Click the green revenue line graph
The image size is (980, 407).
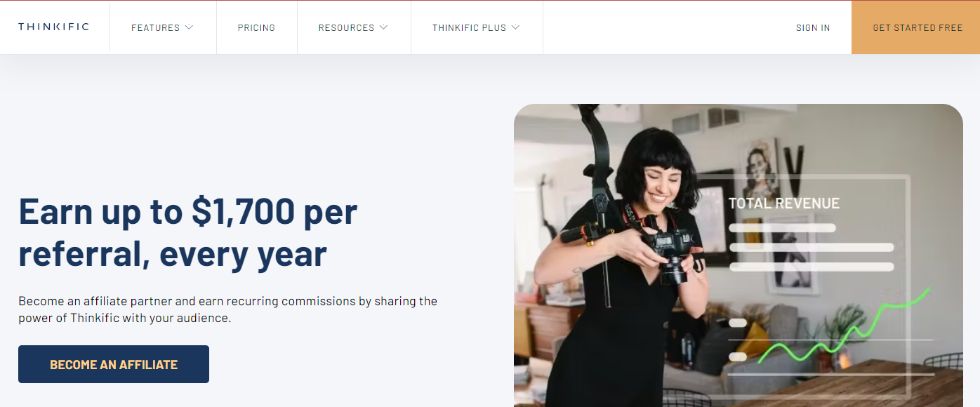845,325
